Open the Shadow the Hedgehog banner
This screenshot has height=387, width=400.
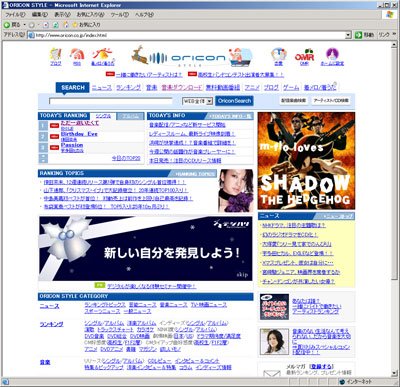click(306, 161)
